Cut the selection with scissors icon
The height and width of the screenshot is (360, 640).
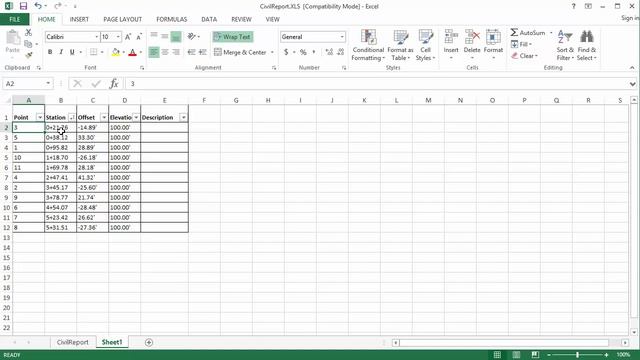(x=28, y=33)
